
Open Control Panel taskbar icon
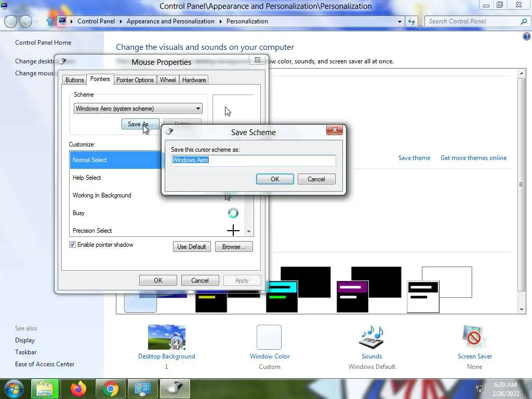(142, 389)
